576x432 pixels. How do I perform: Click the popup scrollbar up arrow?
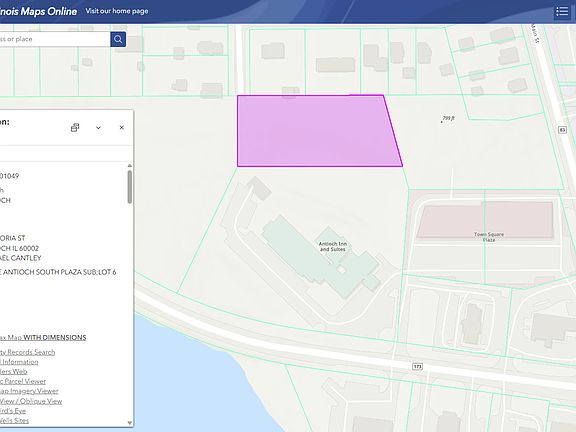click(x=130, y=166)
